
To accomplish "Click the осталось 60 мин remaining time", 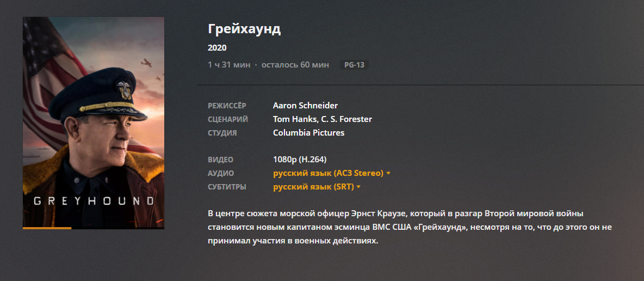I will [x=295, y=65].
